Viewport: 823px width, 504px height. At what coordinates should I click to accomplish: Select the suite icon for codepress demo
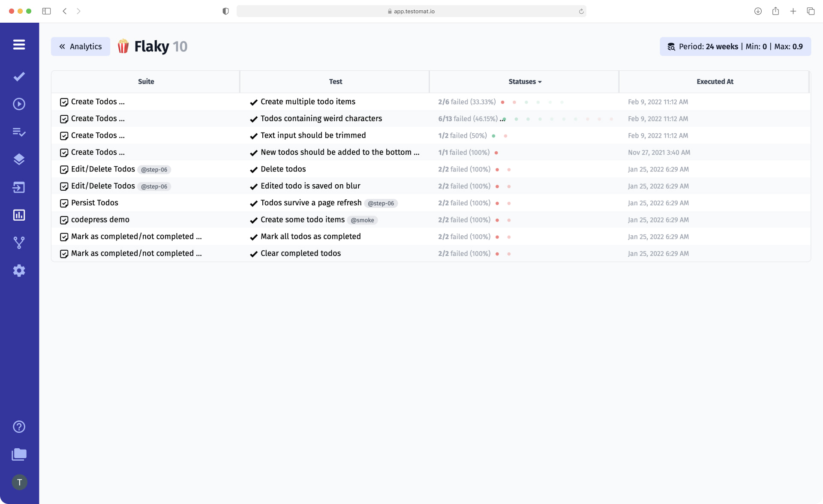(x=64, y=220)
